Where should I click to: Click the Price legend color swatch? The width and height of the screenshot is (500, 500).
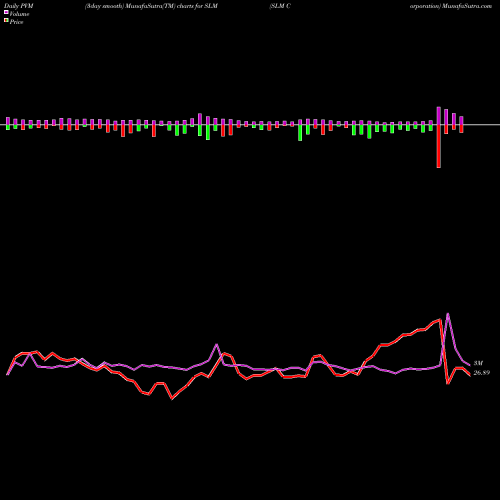(6, 21)
